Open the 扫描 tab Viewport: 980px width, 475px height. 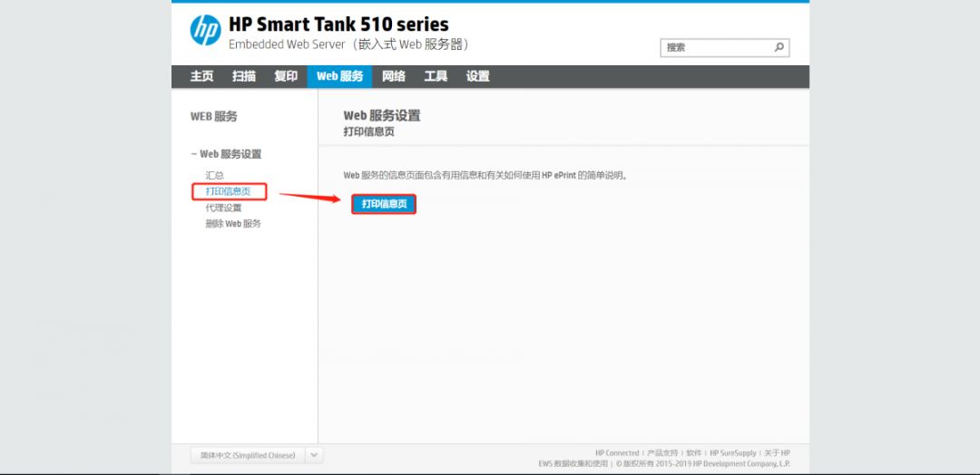244,76
